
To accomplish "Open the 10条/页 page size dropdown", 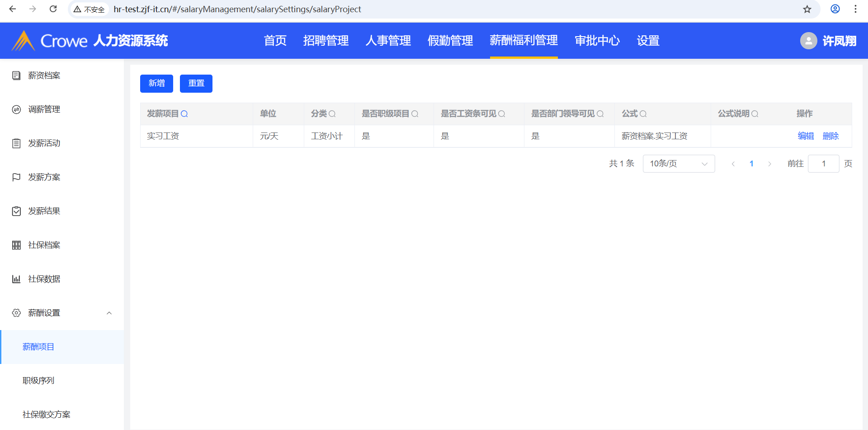I will click(679, 164).
